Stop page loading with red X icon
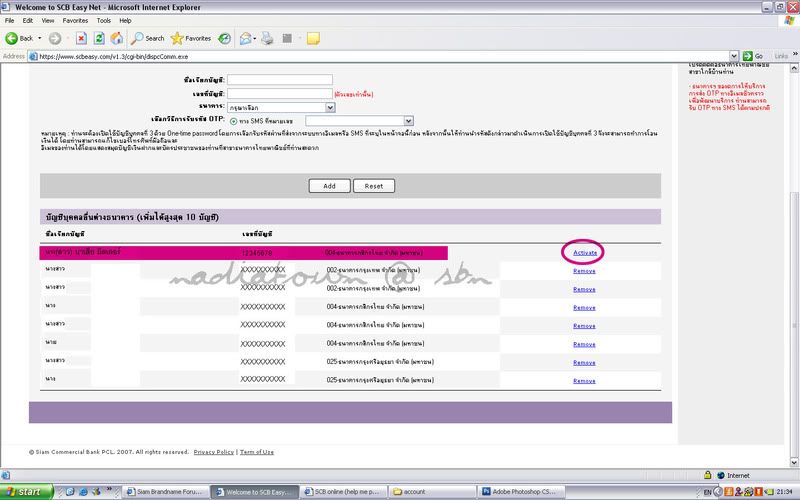800x500 pixels. tap(81, 38)
